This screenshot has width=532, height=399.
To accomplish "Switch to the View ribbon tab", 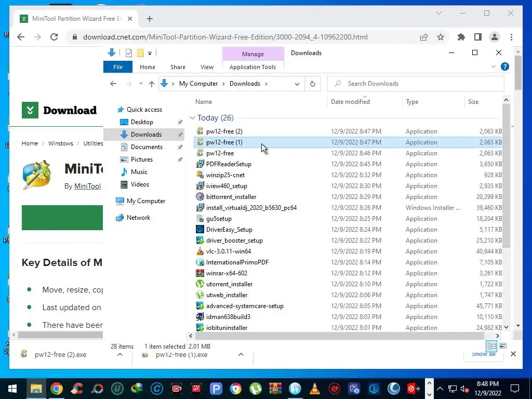I will point(207,67).
